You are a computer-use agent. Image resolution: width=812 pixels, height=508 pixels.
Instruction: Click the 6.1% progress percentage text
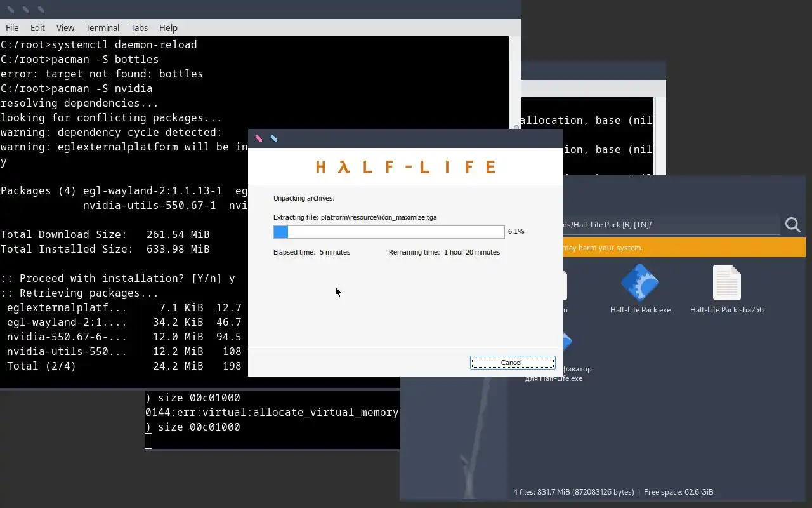coord(516,232)
